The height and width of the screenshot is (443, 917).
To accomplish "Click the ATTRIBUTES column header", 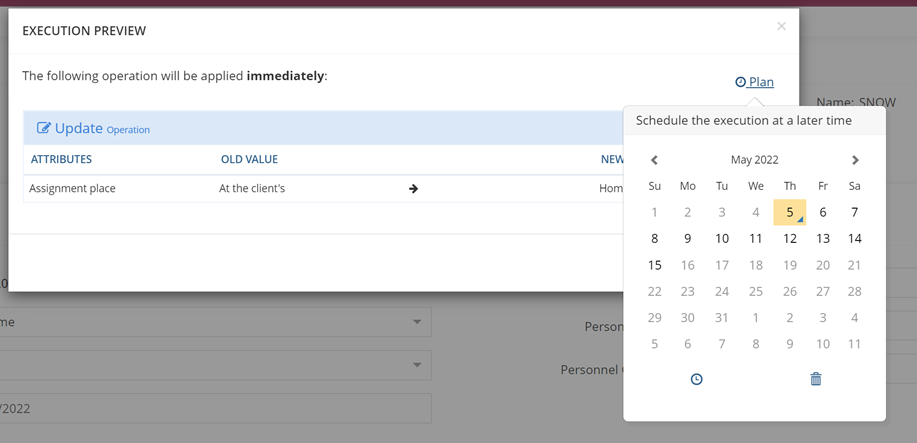I will 62,159.
